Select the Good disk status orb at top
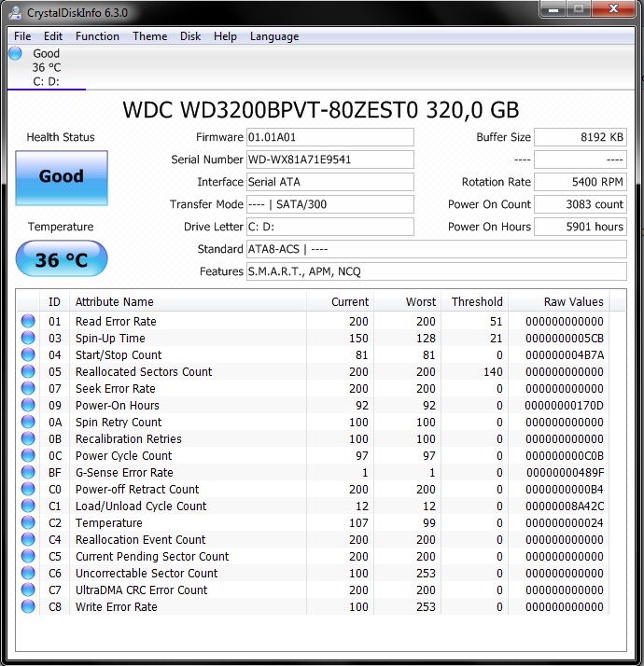Image resolution: width=644 pixels, height=666 pixels. tap(15, 53)
